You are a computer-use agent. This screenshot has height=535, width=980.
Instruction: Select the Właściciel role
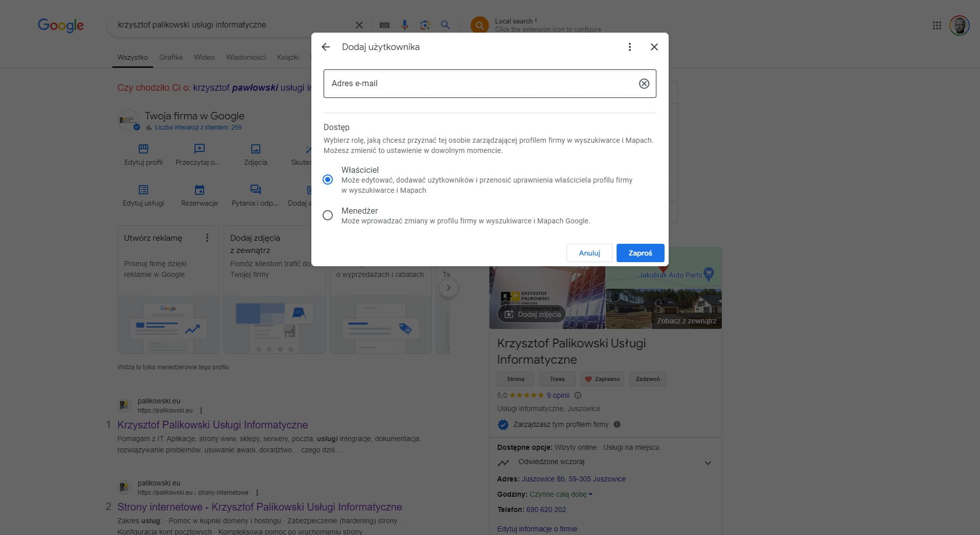[x=328, y=180]
